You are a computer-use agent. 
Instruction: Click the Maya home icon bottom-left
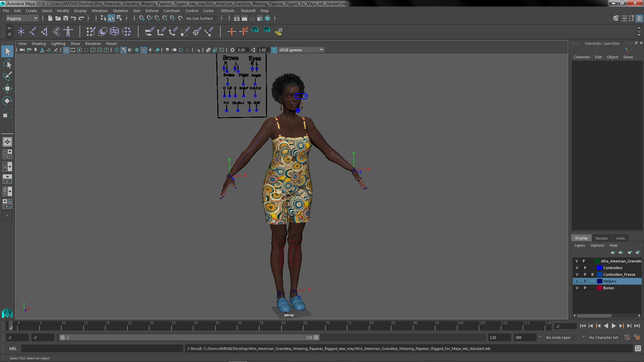click(x=7, y=313)
